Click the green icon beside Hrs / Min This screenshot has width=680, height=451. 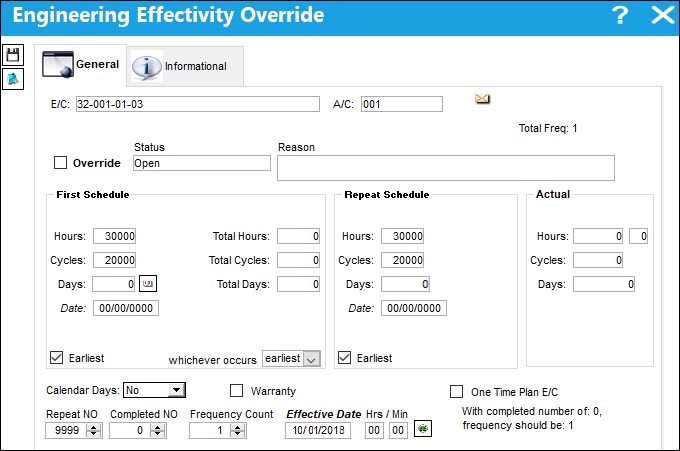tap(423, 429)
